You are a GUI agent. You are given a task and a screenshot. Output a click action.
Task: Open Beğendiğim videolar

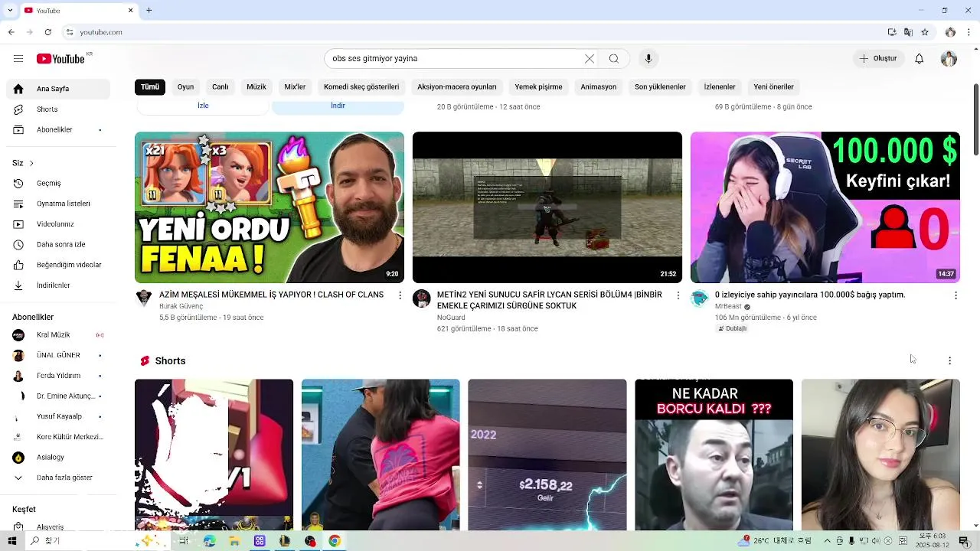tap(58, 265)
